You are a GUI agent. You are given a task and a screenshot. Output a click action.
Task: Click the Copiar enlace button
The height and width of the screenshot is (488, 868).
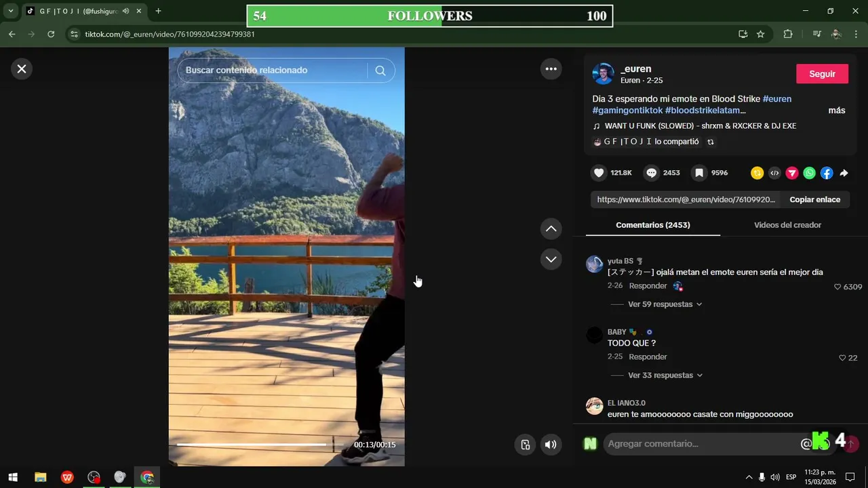(814, 199)
